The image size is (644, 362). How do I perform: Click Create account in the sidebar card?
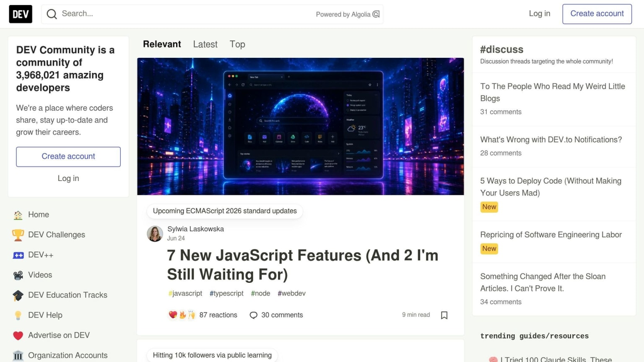[x=68, y=157]
